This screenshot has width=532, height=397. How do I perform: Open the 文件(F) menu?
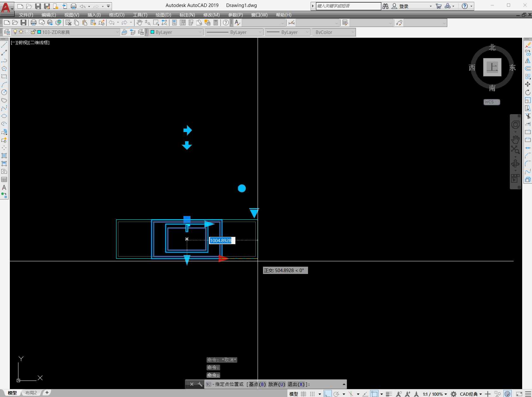point(26,15)
